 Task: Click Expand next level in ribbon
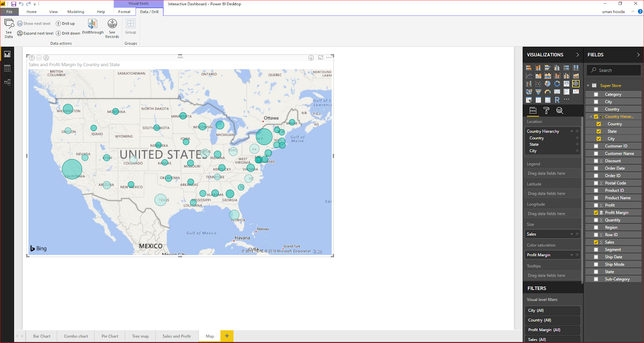click(x=35, y=33)
